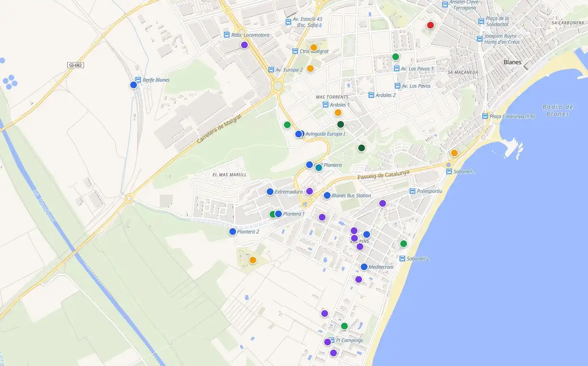Image resolution: width=588 pixels, height=366 pixels.
Task: Click the Av. Europa 2 bus stop icon
Action: 271,70
